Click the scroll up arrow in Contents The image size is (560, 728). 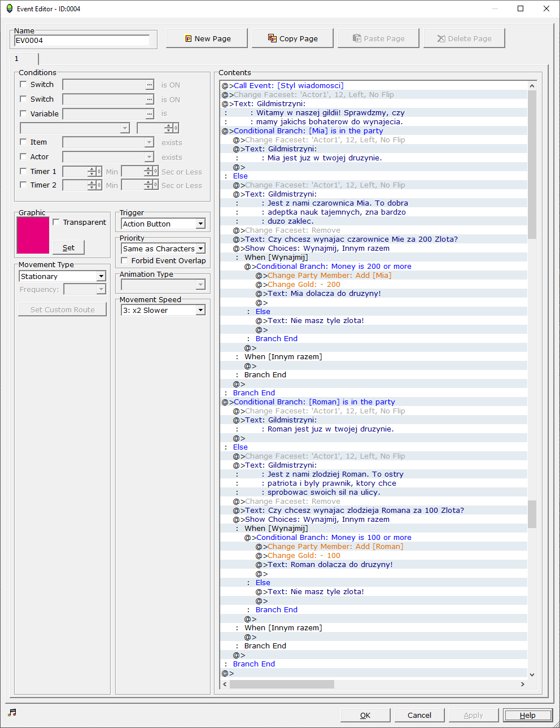pyautogui.click(x=532, y=86)
